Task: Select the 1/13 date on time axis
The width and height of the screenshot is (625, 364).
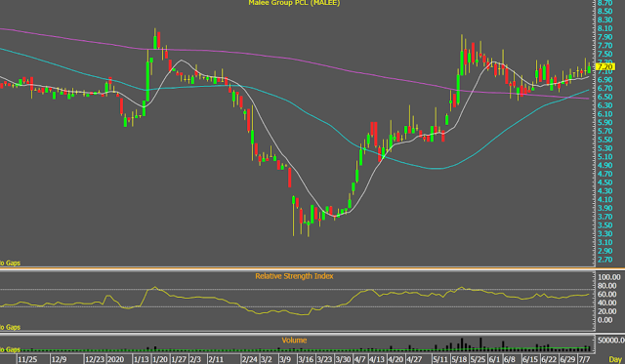Action: coord(141,360)
